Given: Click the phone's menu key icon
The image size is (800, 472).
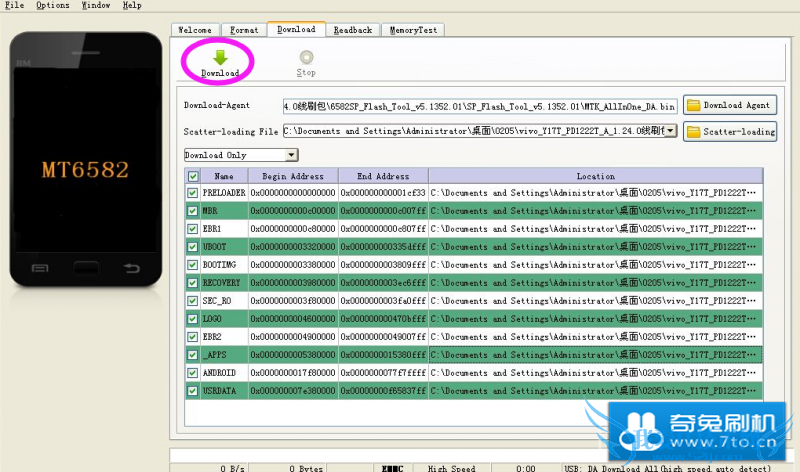Looking at the screenshot, I should click(40, 268).
